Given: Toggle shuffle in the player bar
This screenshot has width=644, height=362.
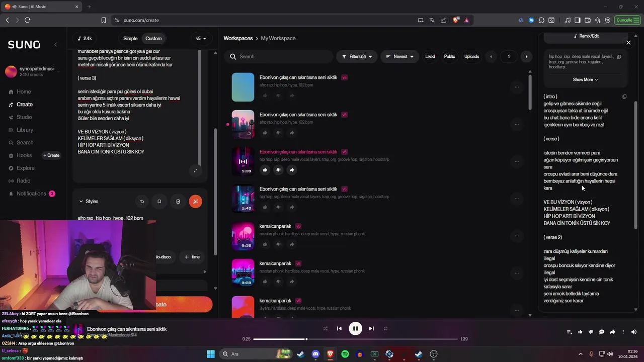Looking at the screenshot, I should [325, 328].
